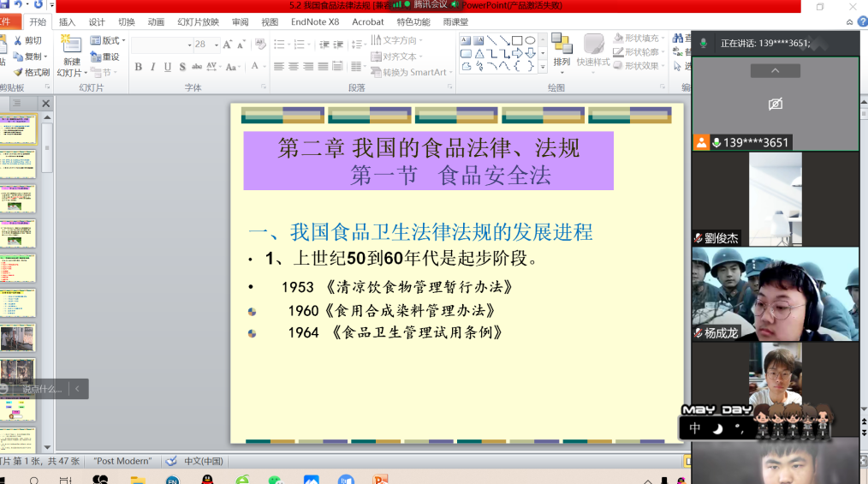Open the Review (审阅) tab
The image size is (868, 484).
click(241, 22)
